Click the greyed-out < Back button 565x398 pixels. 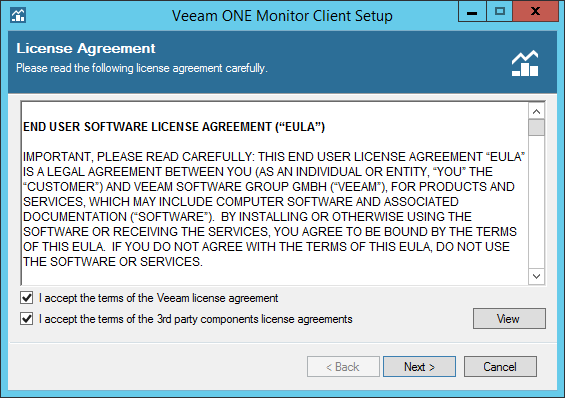point(343,367)
